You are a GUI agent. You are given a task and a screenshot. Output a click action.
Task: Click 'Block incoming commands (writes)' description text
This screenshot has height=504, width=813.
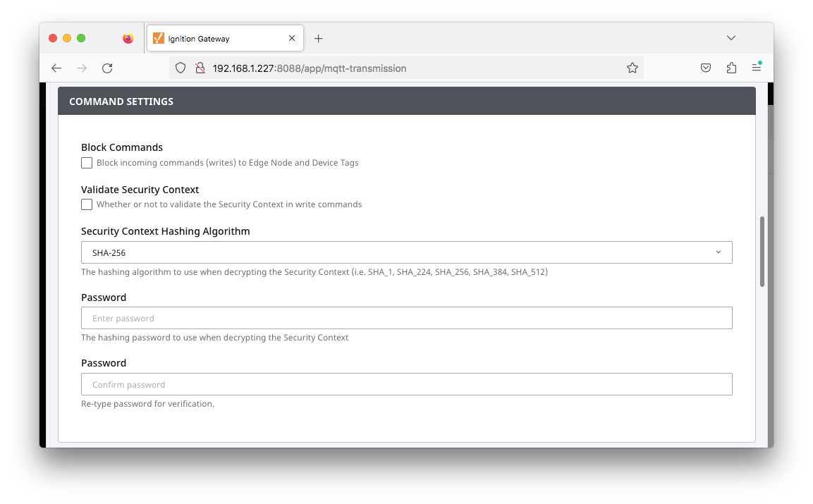click(228, 163)
